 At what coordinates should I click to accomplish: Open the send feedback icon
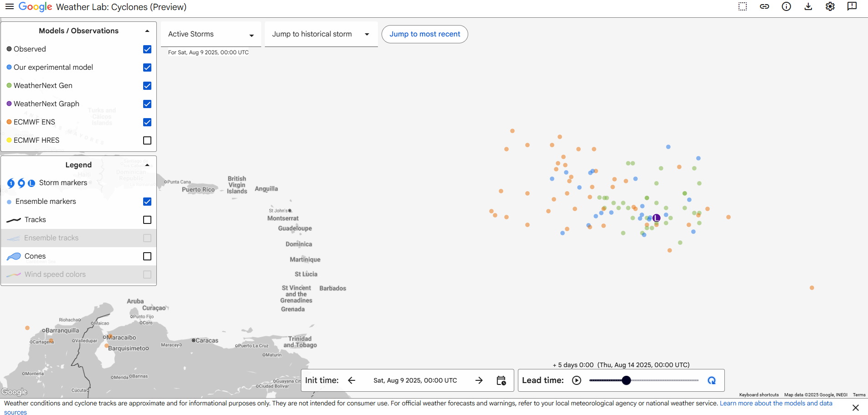pyautogui.click(x=852, y=6)
